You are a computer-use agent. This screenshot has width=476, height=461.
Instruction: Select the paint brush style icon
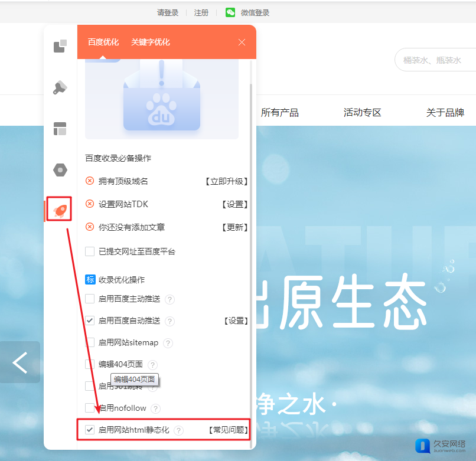click(60, 88)
